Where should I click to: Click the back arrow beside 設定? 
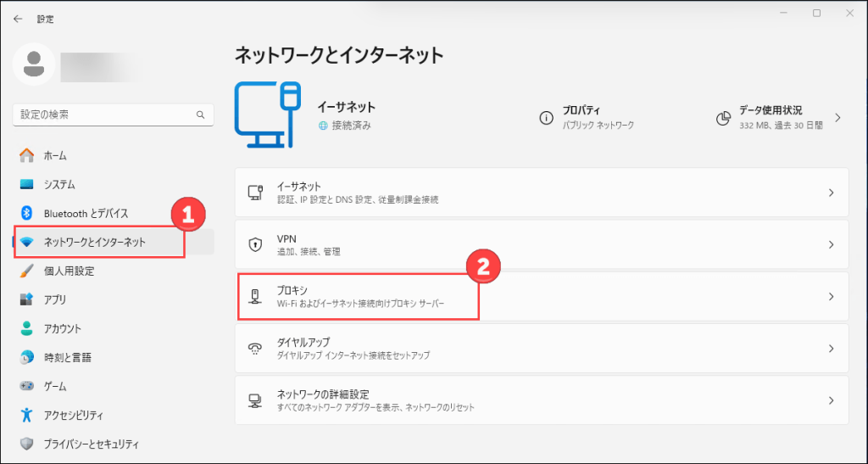[x=18, y=19]
